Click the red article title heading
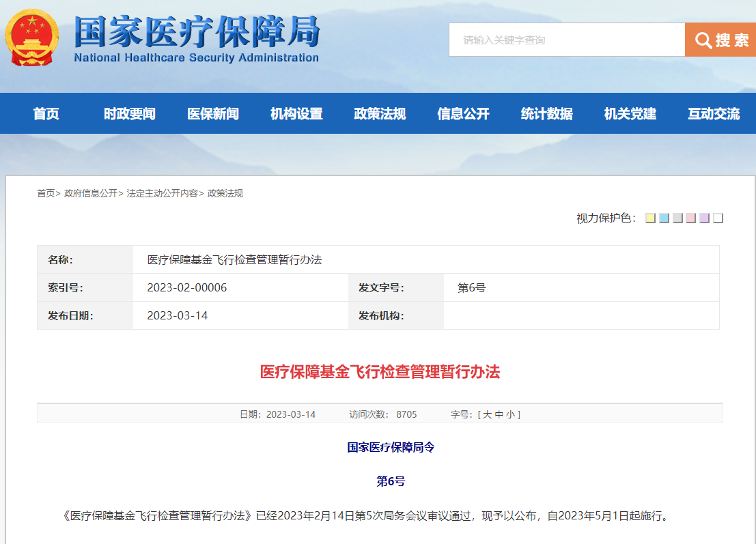 [380, 372]
